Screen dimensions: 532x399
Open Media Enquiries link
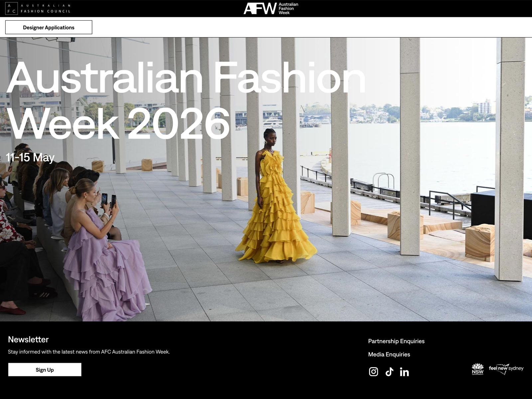[x=389, y=354]
